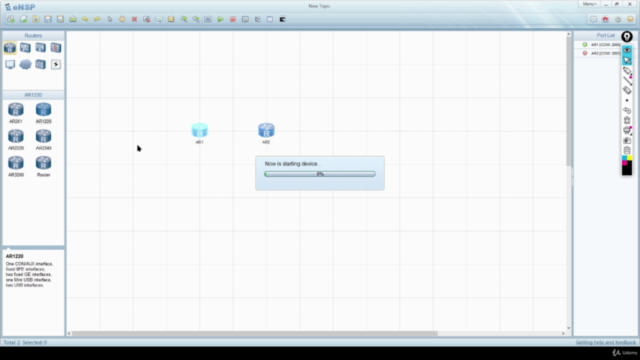Open the Palette drawing tool

(171, 19)
